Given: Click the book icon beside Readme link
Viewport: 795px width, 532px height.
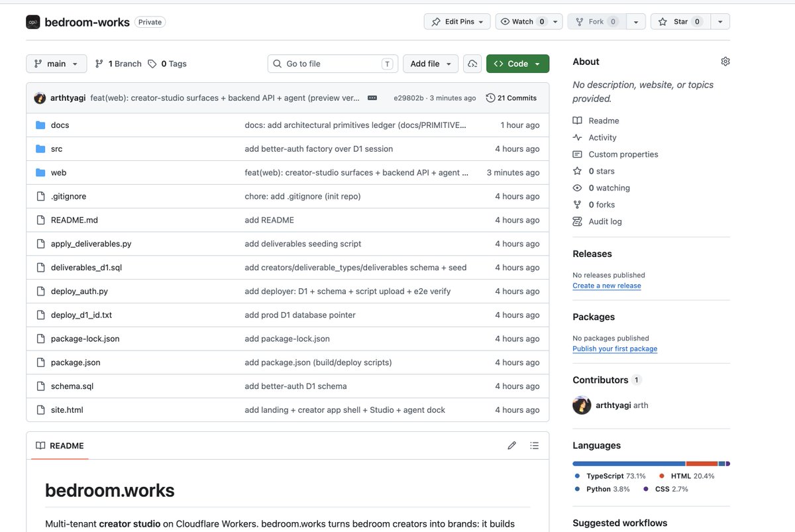Looking at the screenshot, I should click(x=577, y=121).
